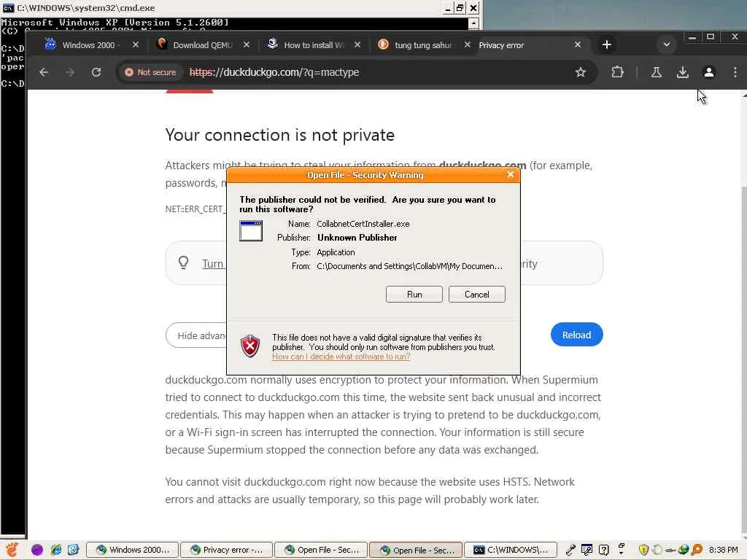Cancel the Open File security warning
This screenshot has height=560, width=747.
pyautogui.click(x=477, y=295)
